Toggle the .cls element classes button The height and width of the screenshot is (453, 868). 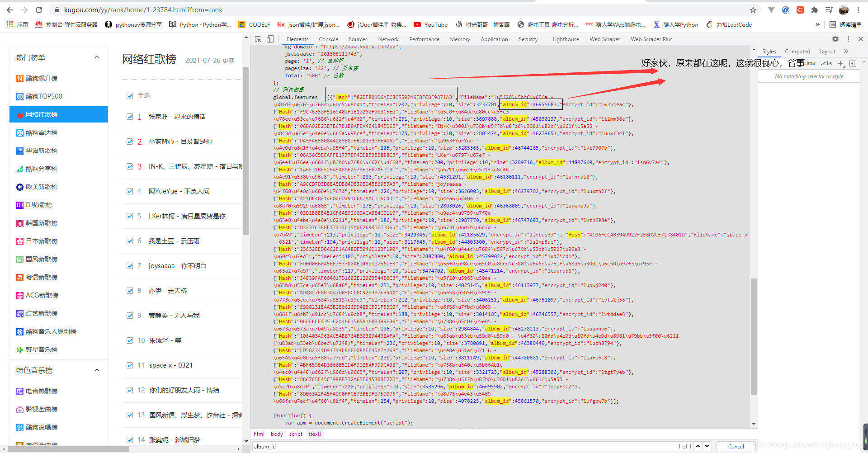point(826,64)
